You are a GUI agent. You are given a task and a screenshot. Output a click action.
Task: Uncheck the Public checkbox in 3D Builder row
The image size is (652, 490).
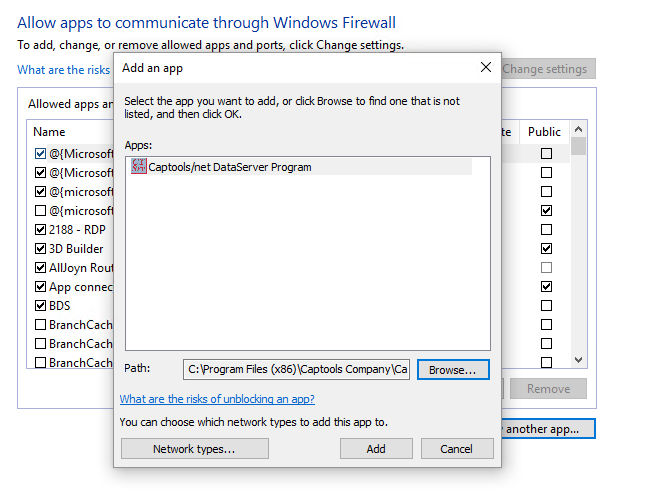546,249
